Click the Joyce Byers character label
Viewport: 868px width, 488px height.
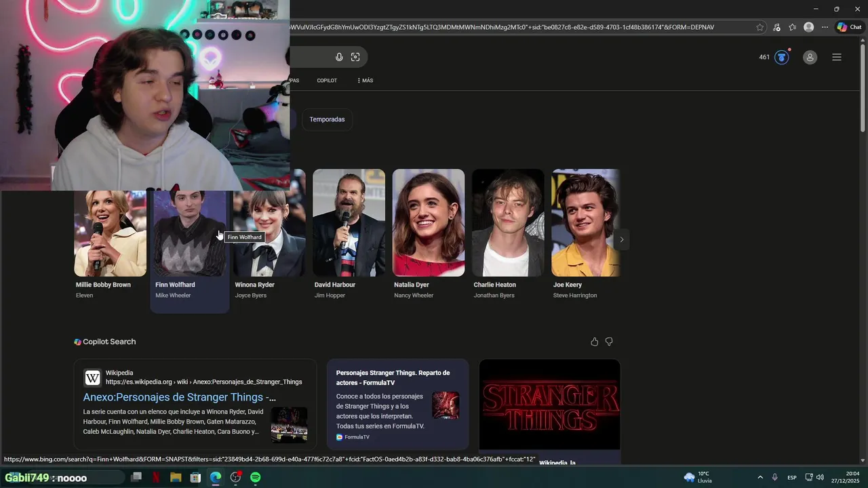[x=250, y=296]
